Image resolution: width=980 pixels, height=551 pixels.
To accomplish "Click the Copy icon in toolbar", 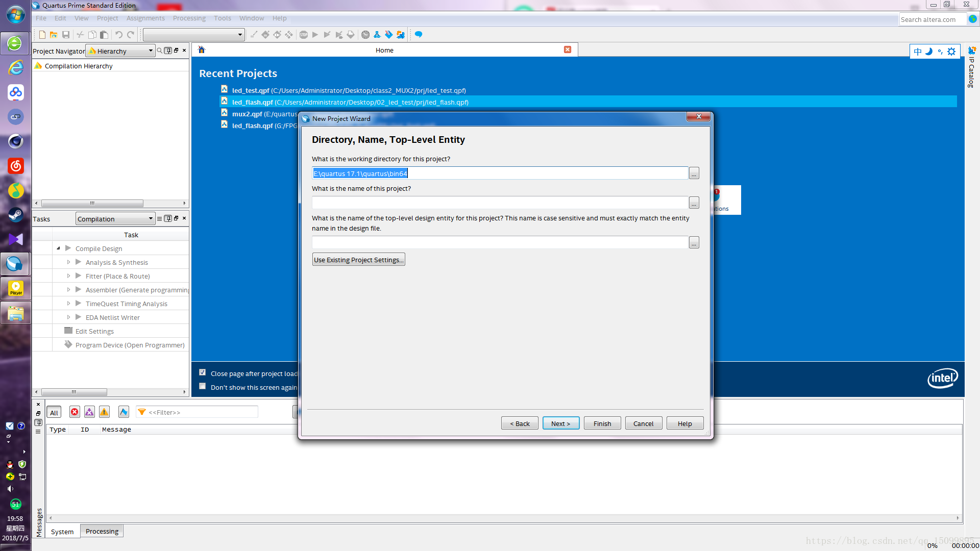I will [x=92, y=35].
